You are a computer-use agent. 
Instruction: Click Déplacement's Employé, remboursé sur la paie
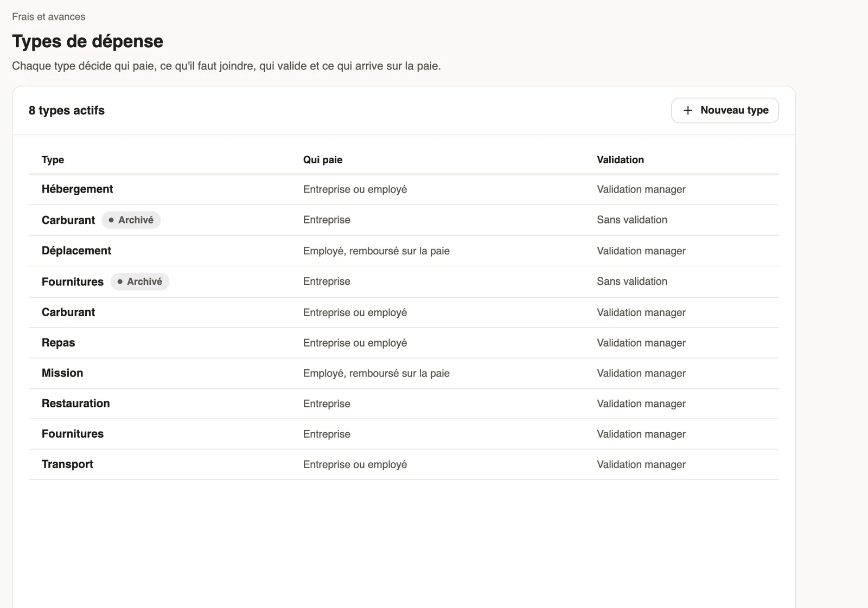click(376, 251)
